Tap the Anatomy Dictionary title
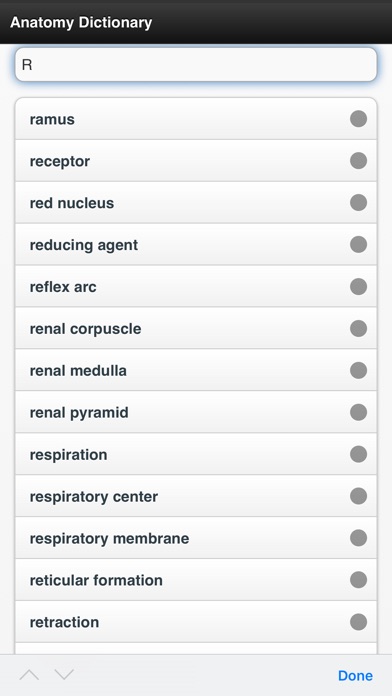Viewport: 392px width, 696px height. click(x=81, y=22)
